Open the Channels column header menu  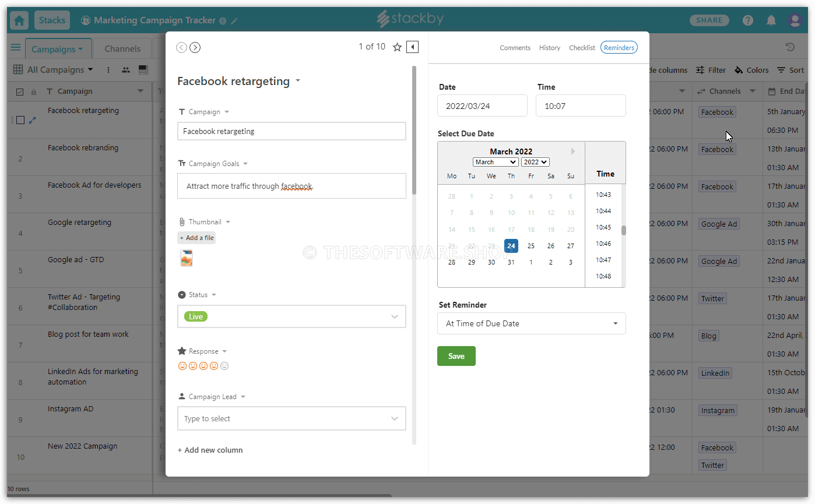click(752, 91)
